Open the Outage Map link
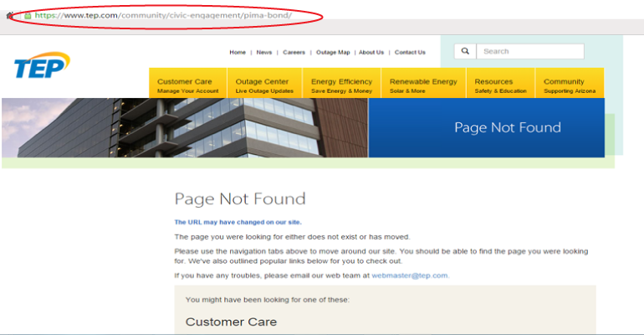 pyautogui.click(x=333, y=52)
